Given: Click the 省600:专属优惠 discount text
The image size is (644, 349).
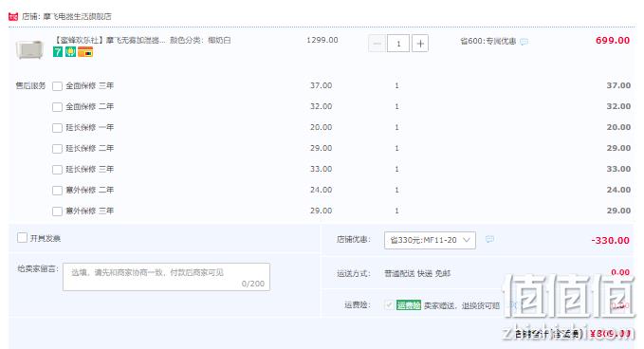Looking at the screenshot, I should [x=488, y=41].
